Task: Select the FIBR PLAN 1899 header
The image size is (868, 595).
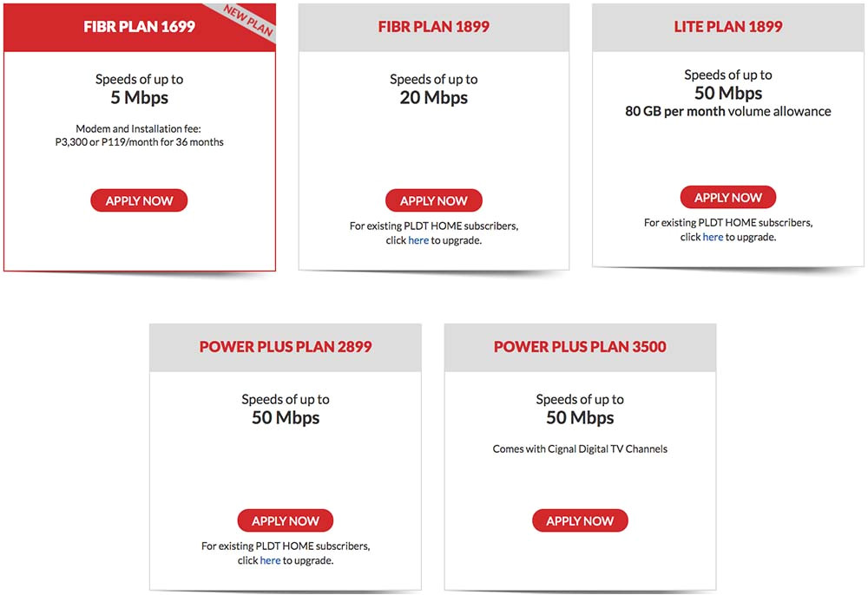Action: [x=434, y=27]
